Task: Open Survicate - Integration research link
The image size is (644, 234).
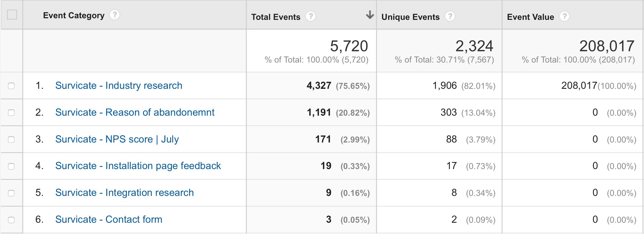Action: [x=124, y=193]
